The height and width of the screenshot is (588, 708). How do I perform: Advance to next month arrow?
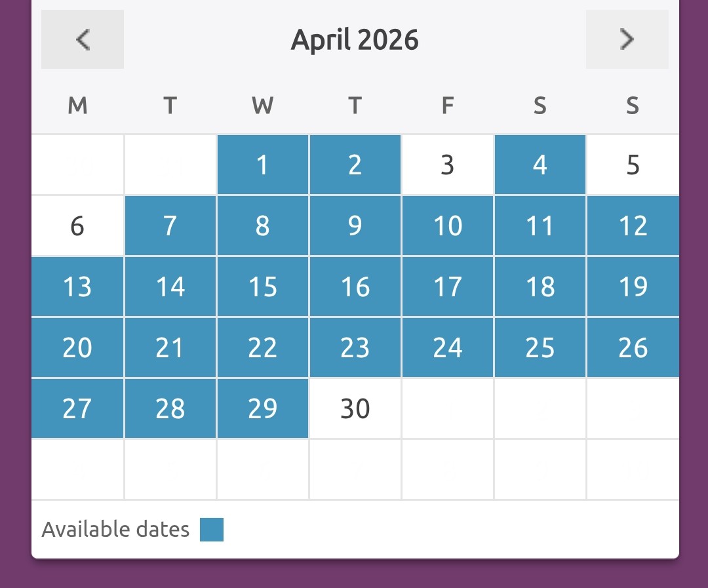[x=627, y=39]
